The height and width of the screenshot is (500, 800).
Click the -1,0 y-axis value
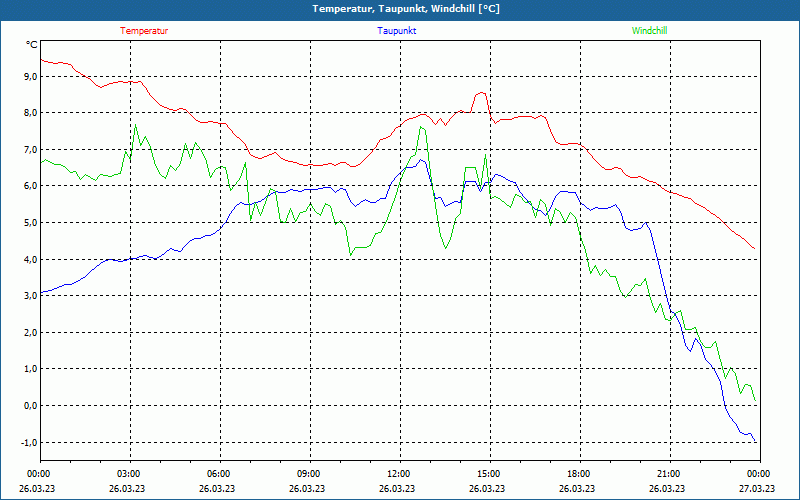coord(29,442)
